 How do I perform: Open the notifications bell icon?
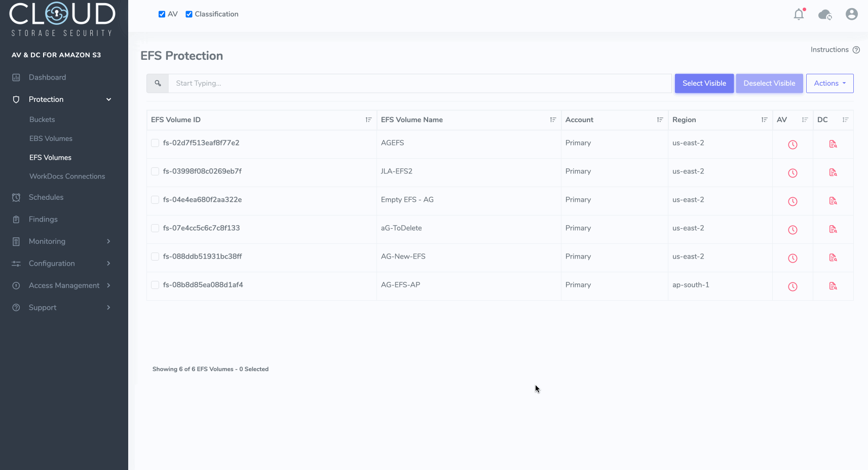coord(799,15)
